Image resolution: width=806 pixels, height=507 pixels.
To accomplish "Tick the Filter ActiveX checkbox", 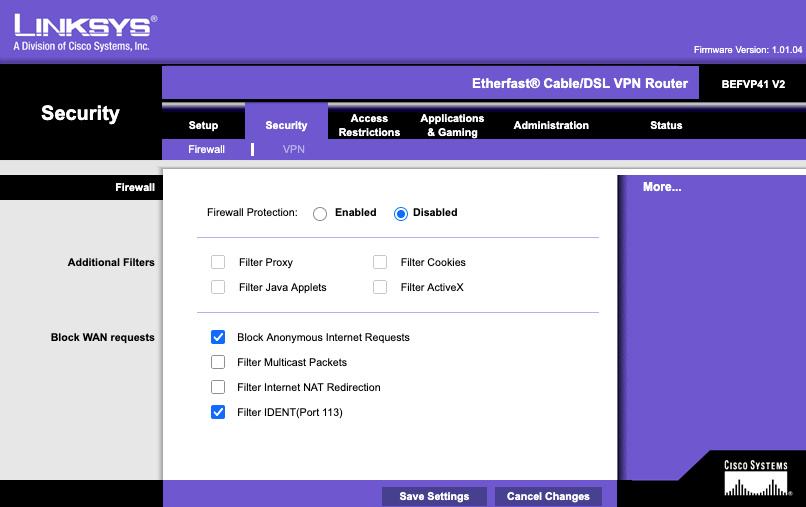I will pos(380,287).
